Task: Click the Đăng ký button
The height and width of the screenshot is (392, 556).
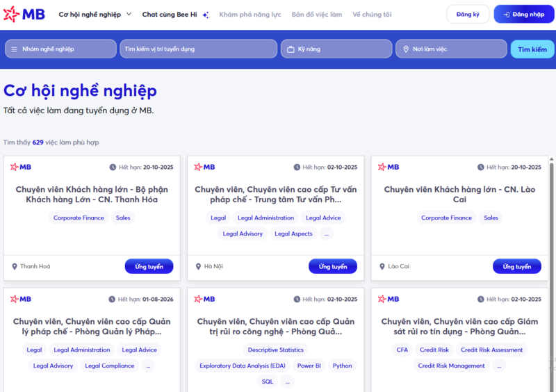Action: [x=468, y=14]
